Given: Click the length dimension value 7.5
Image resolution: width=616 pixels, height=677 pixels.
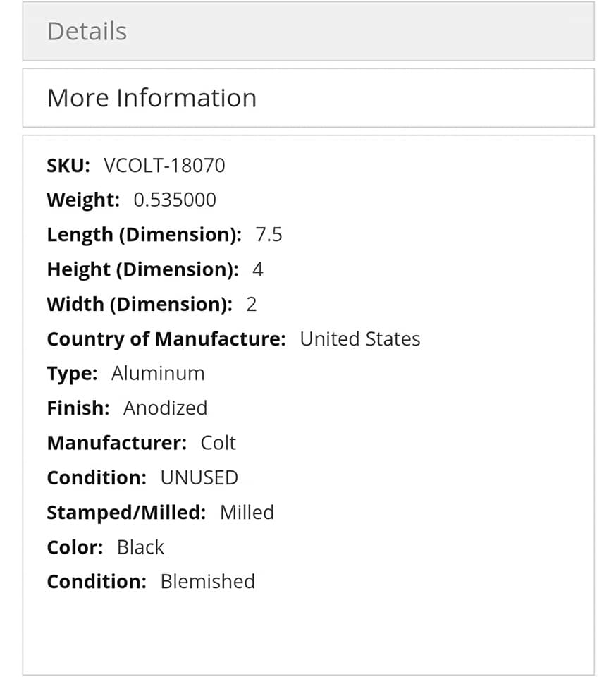Looking at the screenshot, I should [x=269, y=235].
